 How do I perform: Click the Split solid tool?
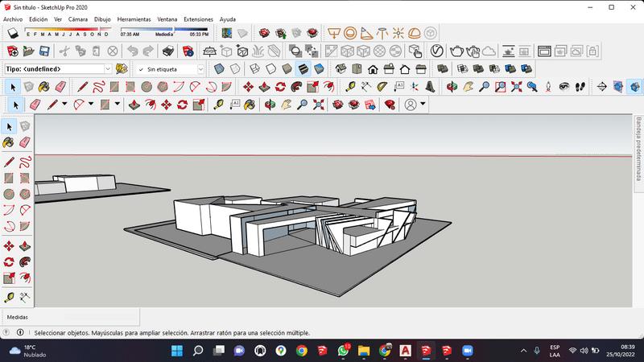click(x=526, y=69)
